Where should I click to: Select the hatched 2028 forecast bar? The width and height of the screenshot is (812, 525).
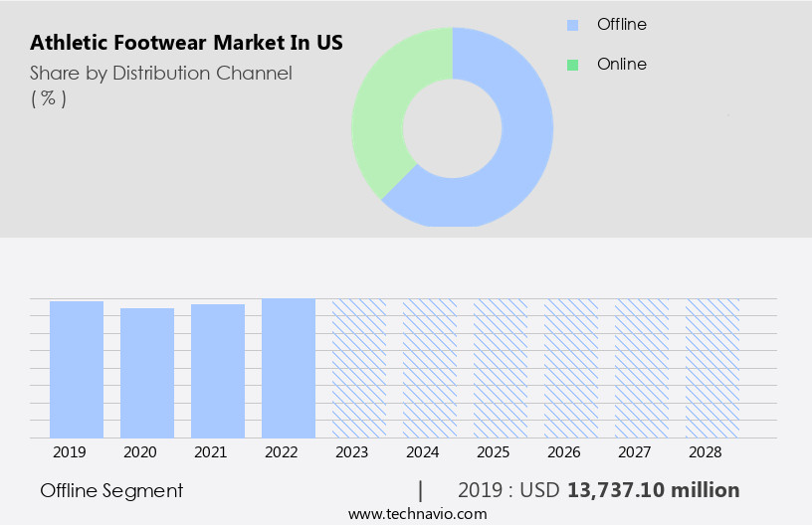pos(712,368)
